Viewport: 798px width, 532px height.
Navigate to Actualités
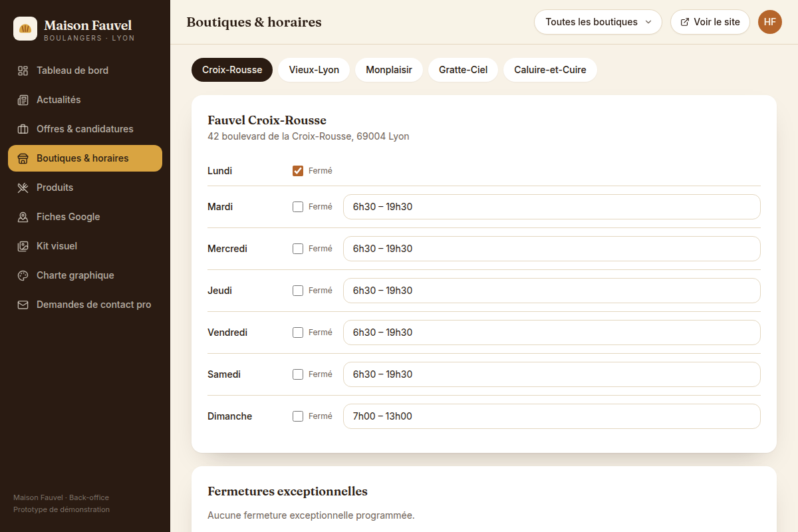[x=85, y=100]
